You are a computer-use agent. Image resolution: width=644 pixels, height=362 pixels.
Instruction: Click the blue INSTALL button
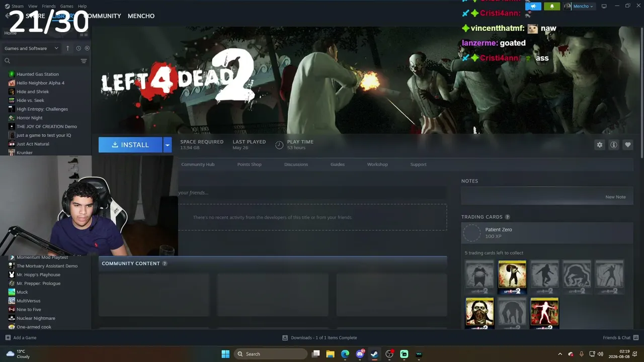pyautogui.click(x=130, y=145)
